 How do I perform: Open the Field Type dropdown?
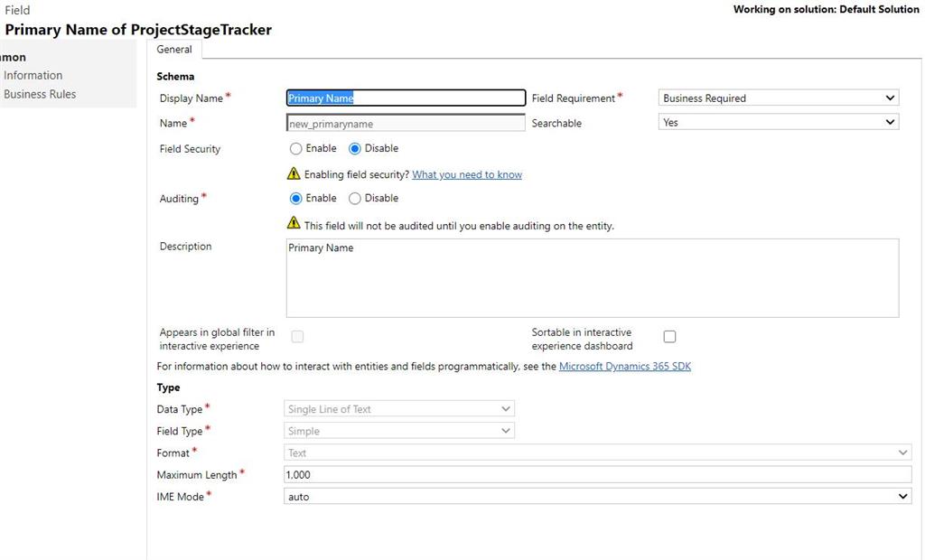pyautogui.click(x=398, y=431)
